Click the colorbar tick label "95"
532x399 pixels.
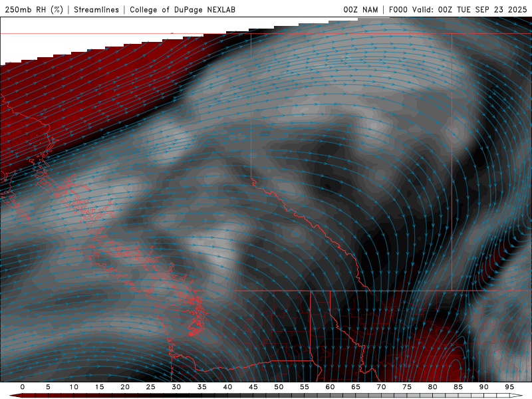pyautogui.click(x=509, y=387)
